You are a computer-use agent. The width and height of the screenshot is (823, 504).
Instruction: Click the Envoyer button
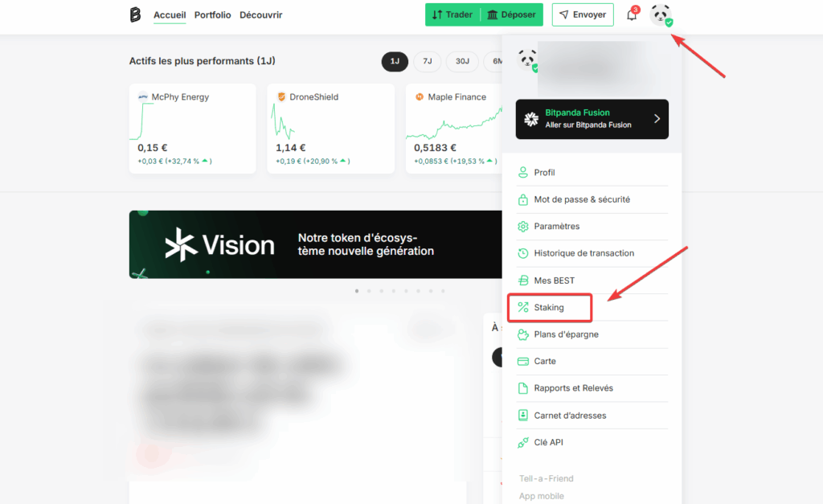click(583, 14)
